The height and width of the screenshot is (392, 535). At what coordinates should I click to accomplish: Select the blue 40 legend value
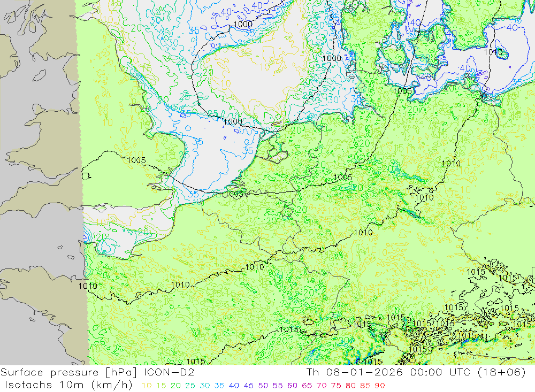pos(234,386)
